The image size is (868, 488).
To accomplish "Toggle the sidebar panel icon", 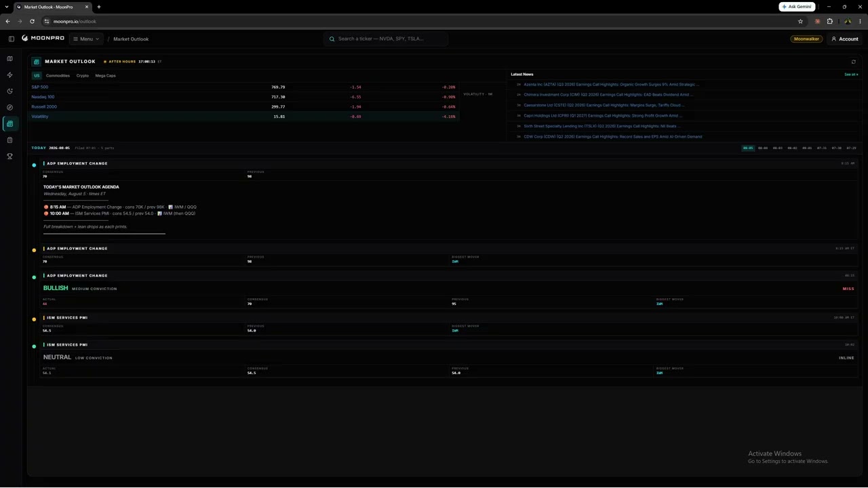I will (x=11, y=39).
